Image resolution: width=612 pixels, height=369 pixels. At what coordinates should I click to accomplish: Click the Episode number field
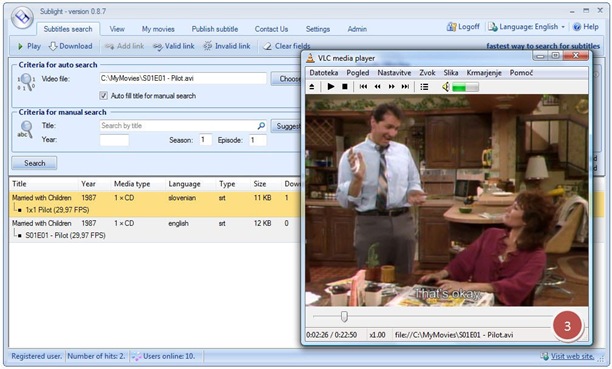click(x=258, y=140)
